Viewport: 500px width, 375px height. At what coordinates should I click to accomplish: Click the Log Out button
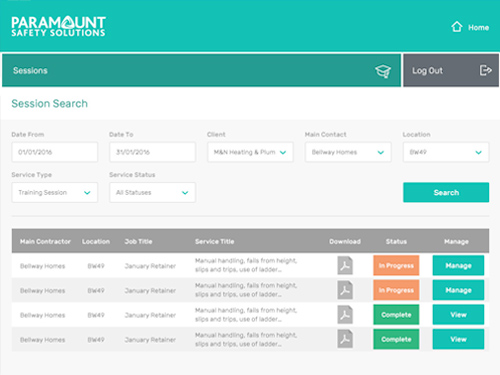tap(451, 70)
